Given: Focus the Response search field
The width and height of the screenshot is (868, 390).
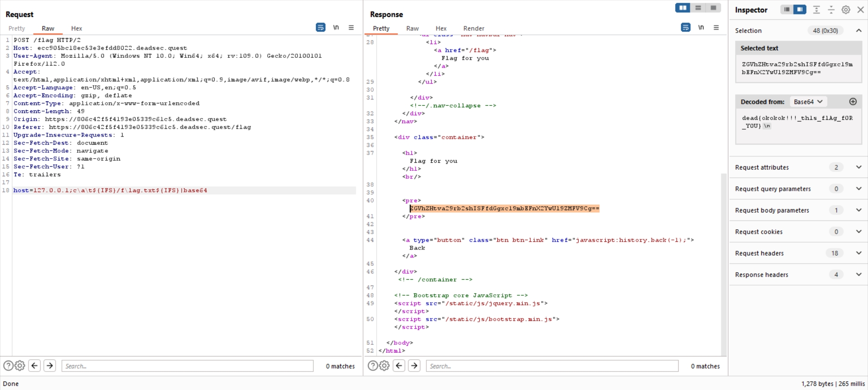Looking at the screenshot, I should point(552,366).
